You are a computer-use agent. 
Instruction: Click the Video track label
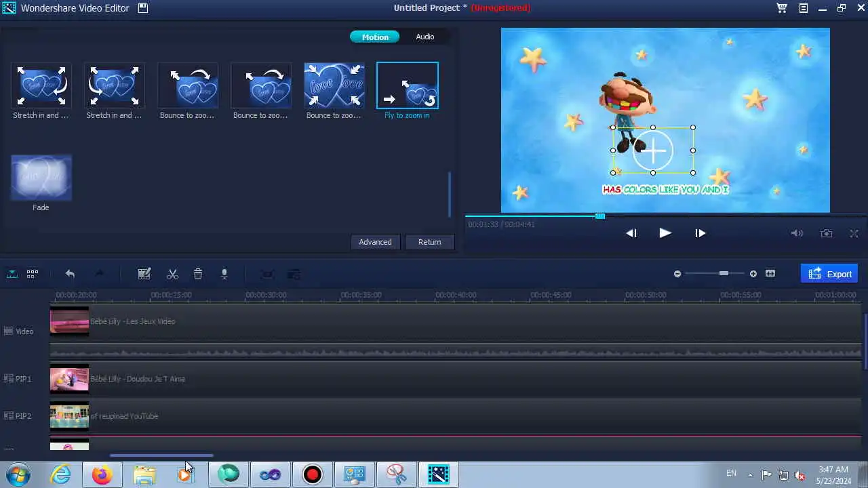pos(19,331)
